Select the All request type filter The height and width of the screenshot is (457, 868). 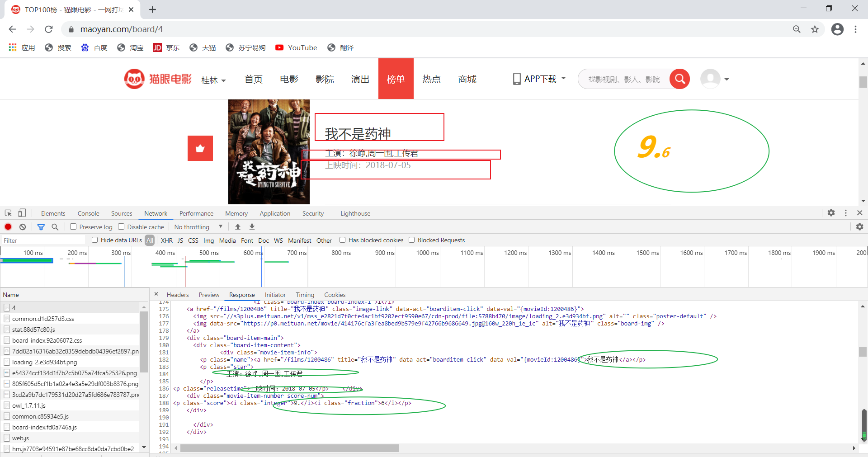coord(150,240)
